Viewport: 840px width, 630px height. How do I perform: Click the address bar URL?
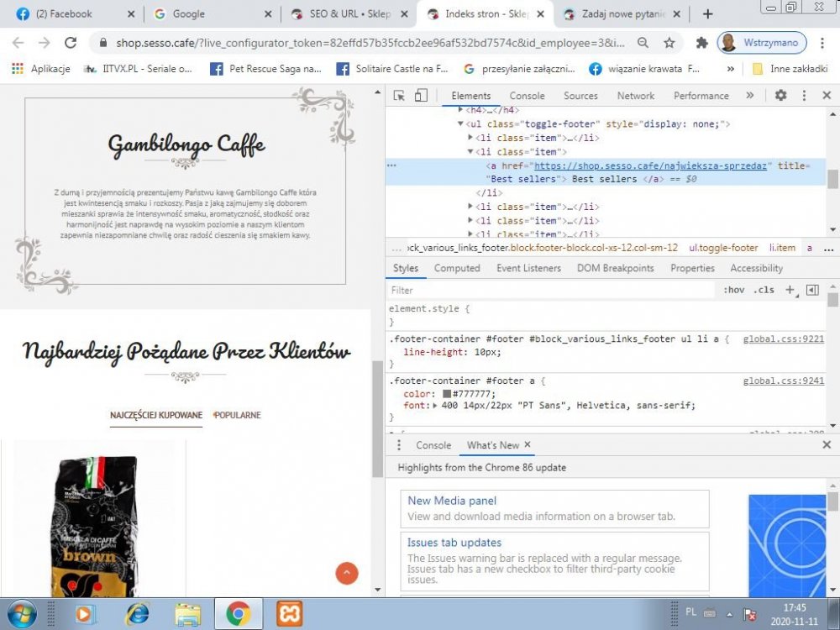(370, 43)
